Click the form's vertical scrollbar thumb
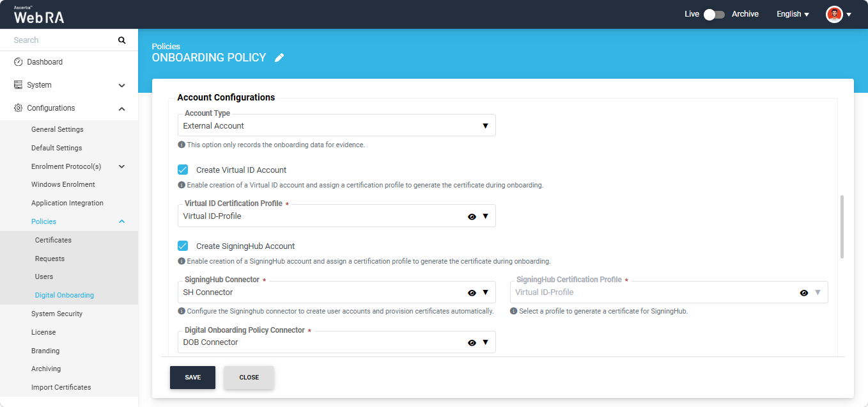868x407 pixels. tap(842, 227)
